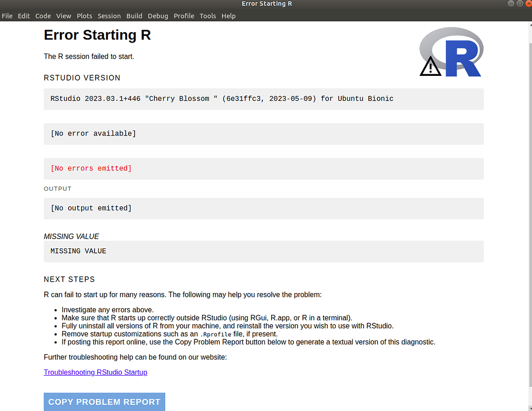Open the Edit menu
Screen dimensions: 532x411
tap(24, 16)
